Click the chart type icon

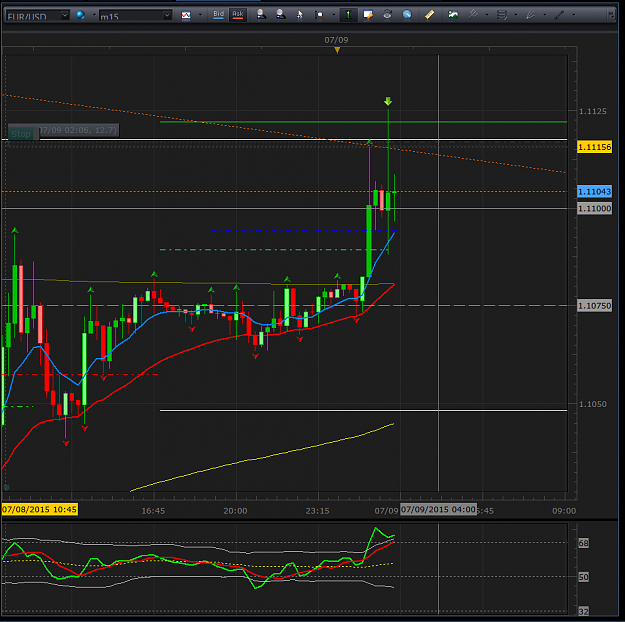pyautogui.click(x=186, y=15)
